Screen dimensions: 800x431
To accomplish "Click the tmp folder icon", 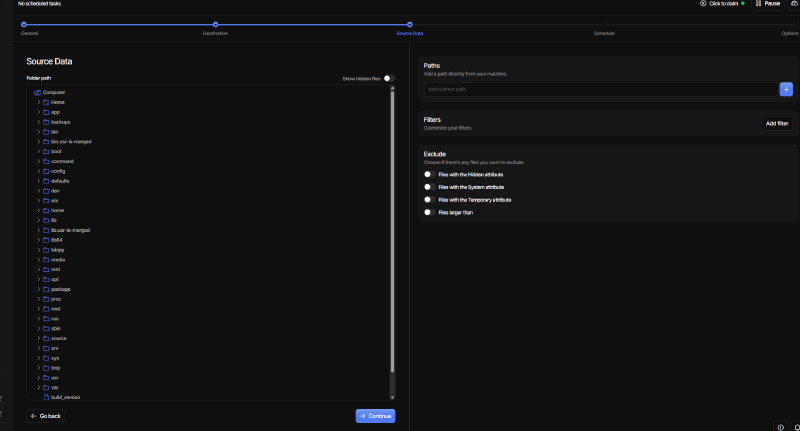I will pyautogui.click(x=46, y=368).
